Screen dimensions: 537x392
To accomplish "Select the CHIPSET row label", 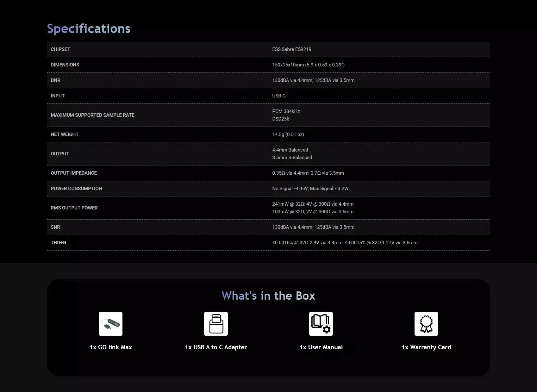I will [60, 49].
